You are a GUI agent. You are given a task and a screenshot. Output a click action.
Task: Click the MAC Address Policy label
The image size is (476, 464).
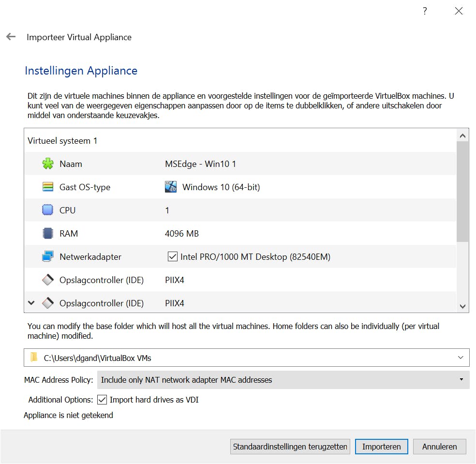[x=59, y=380]
